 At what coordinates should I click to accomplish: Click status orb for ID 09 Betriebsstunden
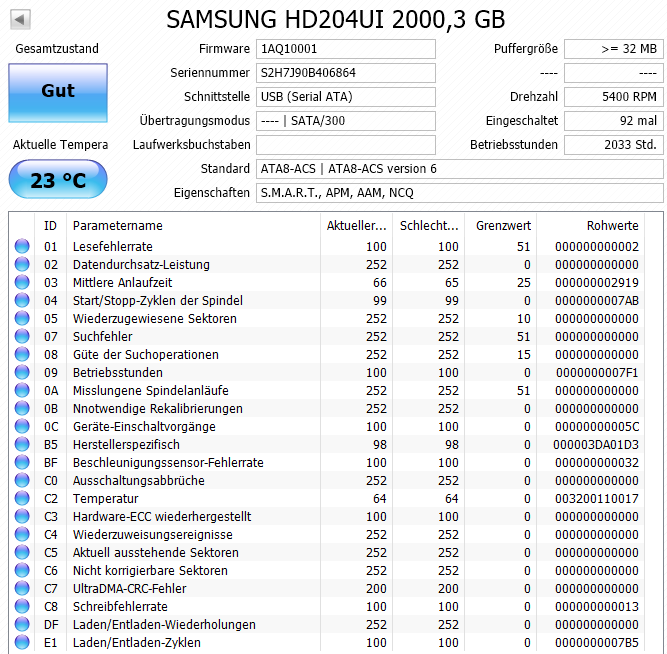click(x=22, y=372)
